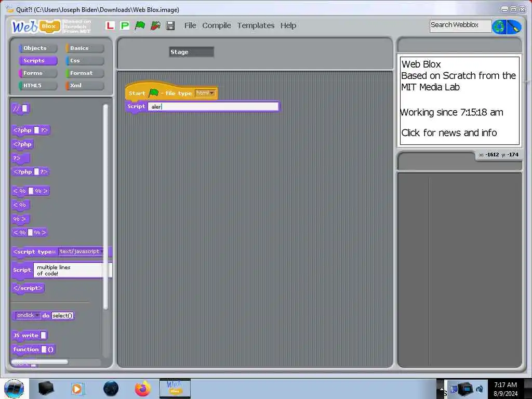Click the red-green flag icon in toolbar
This screenshot has height=399, width=532.
coord(155,25)
